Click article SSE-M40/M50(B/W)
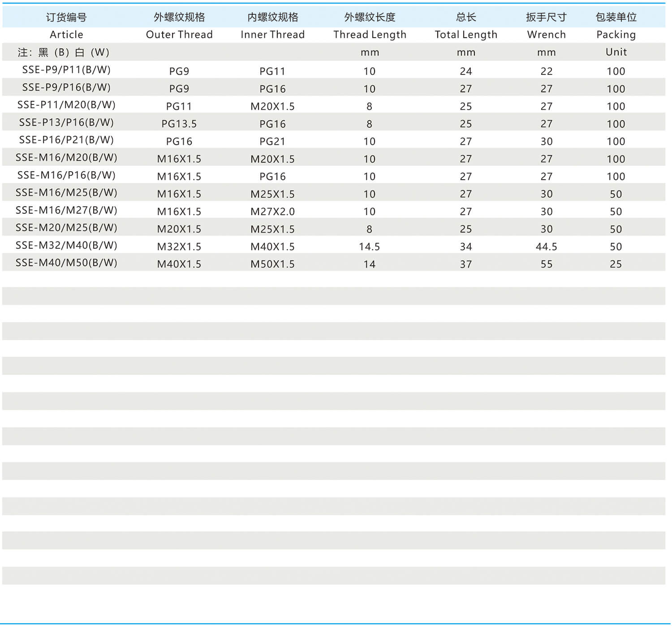This screenshot has height=626, width=672. 66,263
